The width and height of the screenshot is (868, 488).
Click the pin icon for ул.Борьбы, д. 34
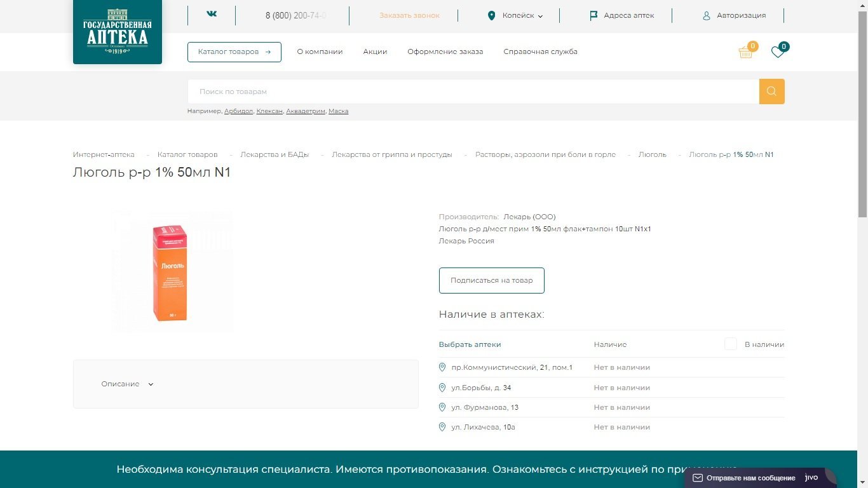pyautogui.click(x=442, y=388)
